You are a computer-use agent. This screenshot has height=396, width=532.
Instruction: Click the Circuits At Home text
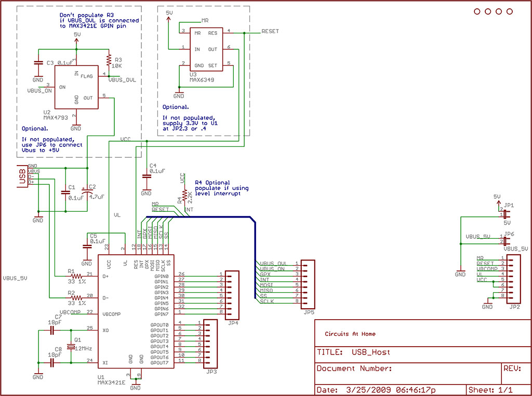click(x=350, y=334)
